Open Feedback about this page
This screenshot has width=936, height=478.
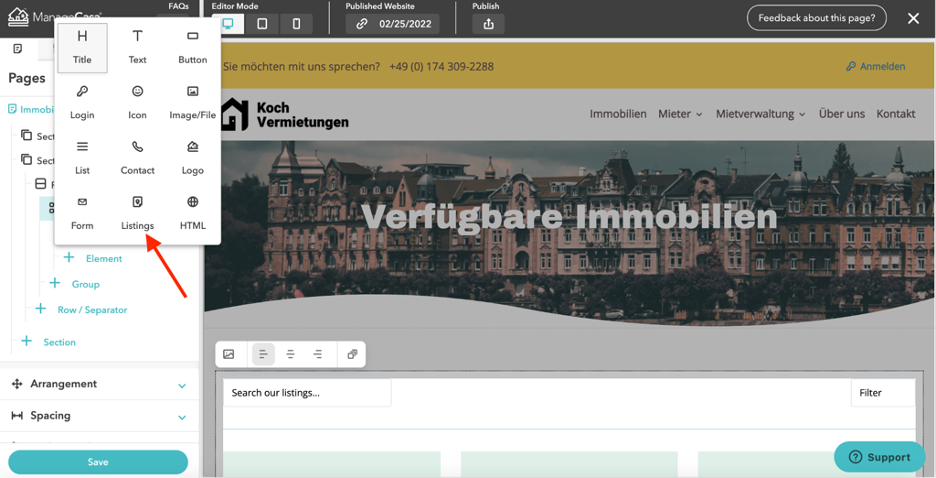[x=816, y=18]
